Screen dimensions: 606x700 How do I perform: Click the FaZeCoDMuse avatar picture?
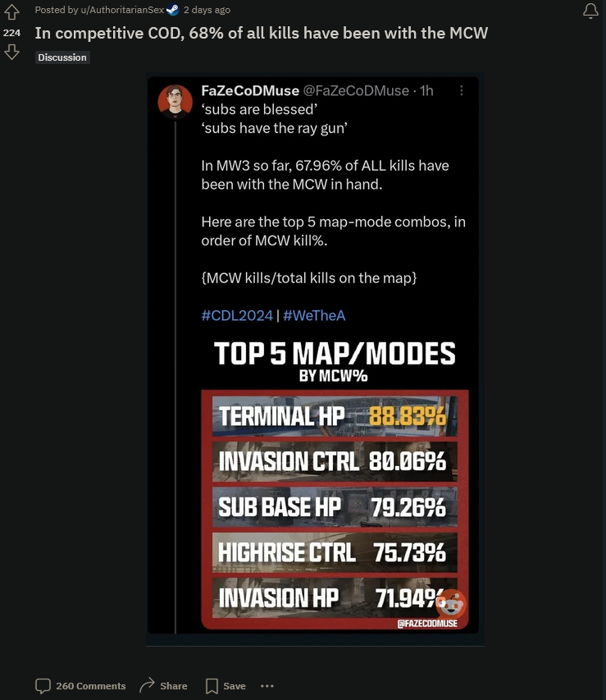pyautogui.click(x=175, y=102)
